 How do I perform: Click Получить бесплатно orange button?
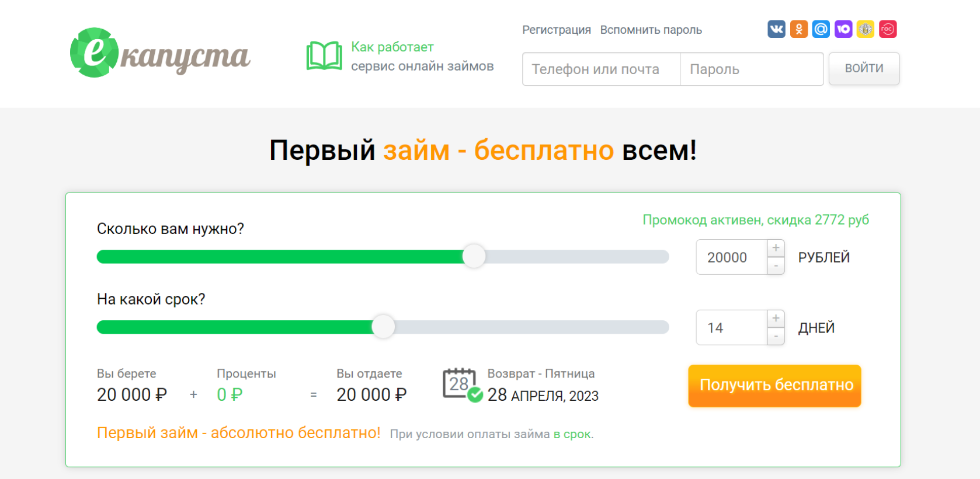pos(774,386)
